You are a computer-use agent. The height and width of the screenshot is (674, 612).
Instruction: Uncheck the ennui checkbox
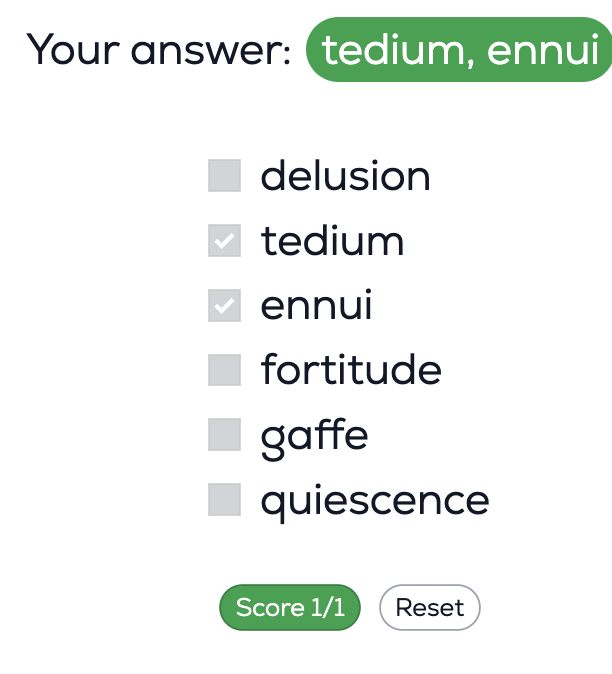point(224,306)
